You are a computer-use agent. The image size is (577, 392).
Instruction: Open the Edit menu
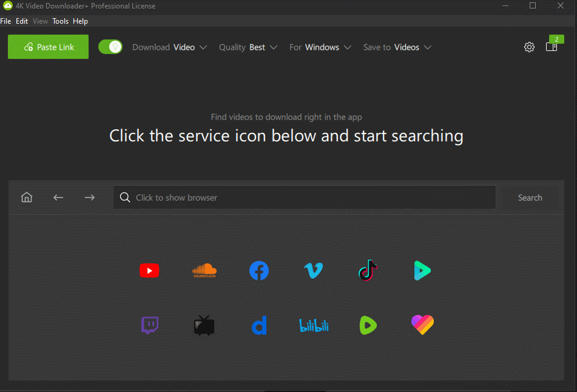tap(22, 21)
